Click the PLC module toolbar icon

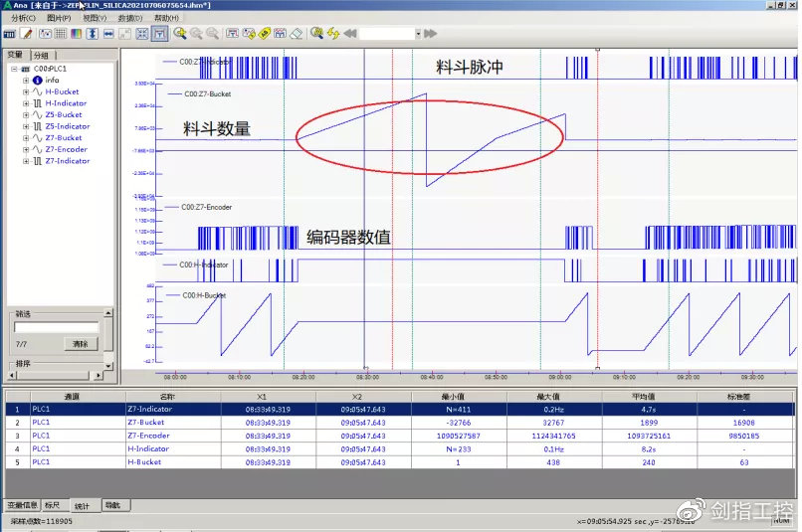pyautogui.click(x=9, y=34)
